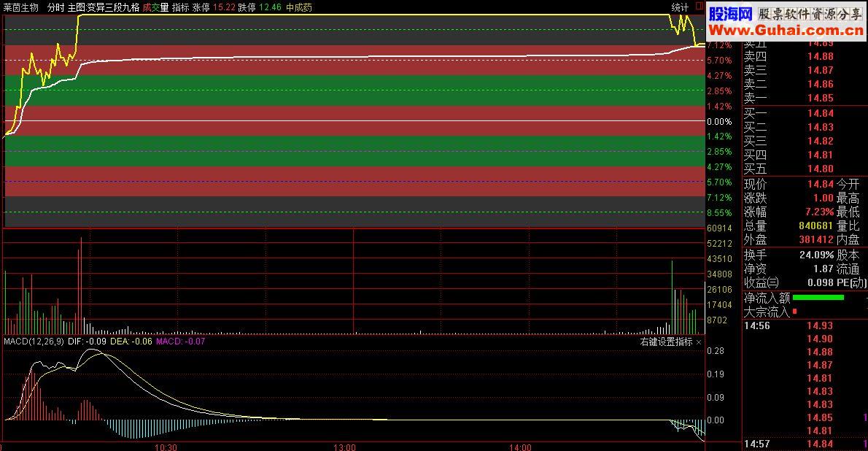Click the red window icon beside 统计

tap(700, 7)
